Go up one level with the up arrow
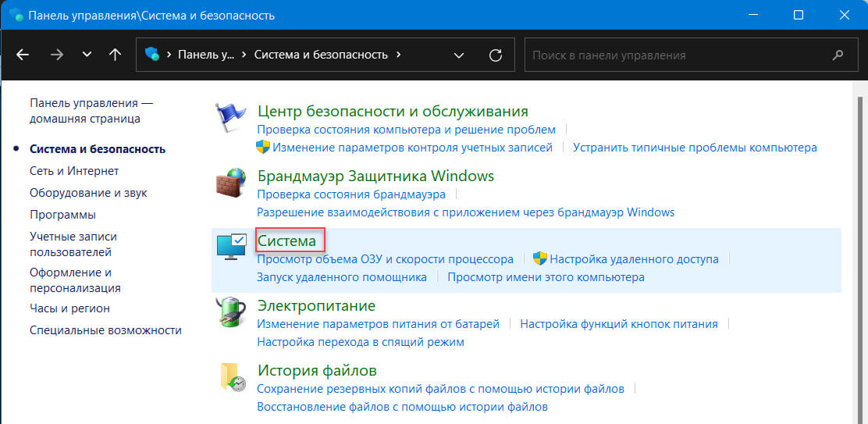 click(x=115, y=55)
